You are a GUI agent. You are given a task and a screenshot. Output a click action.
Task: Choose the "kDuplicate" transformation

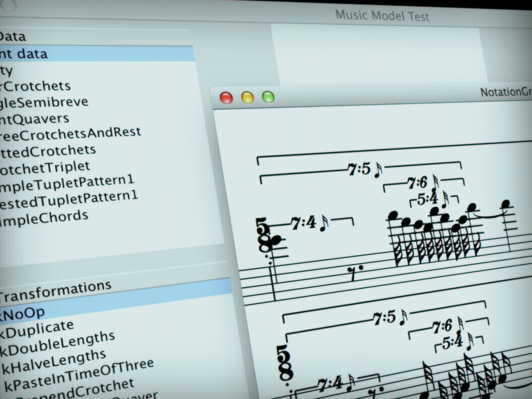pyautogui.click(x=37, y=329)
